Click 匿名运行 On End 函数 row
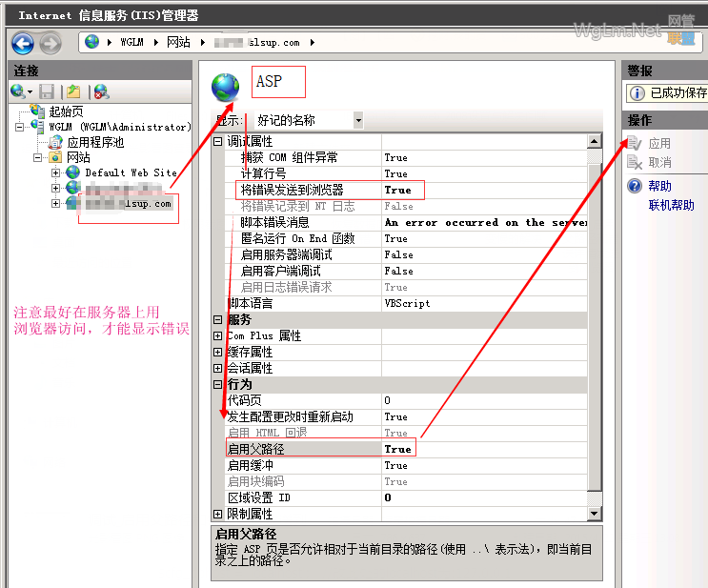Image resolution: width=708 pixels, height=588 pixels. (406, 239)
